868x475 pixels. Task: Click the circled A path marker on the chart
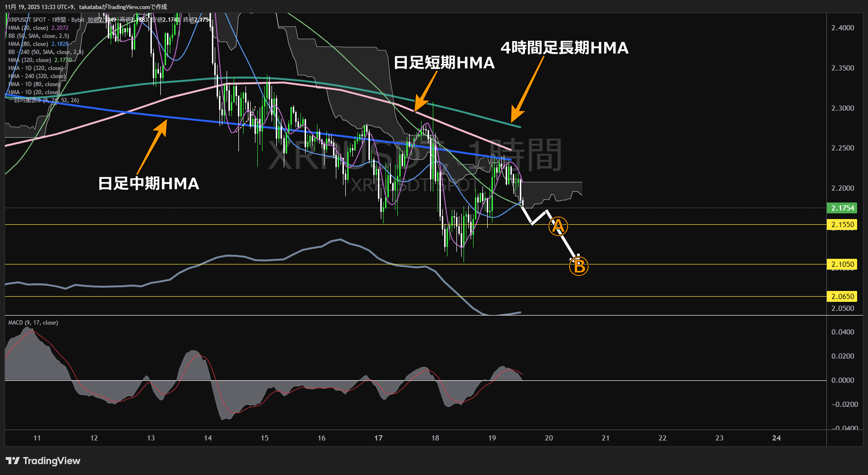tap(559, 226)
